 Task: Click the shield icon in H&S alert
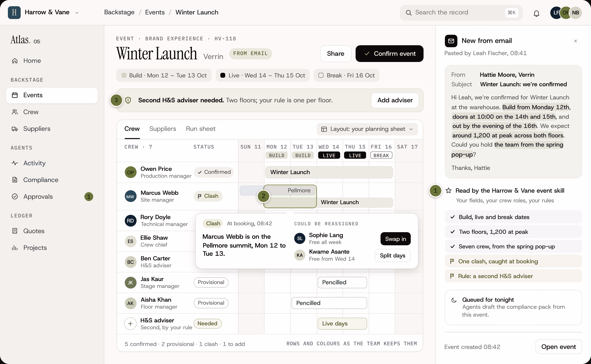128,100
